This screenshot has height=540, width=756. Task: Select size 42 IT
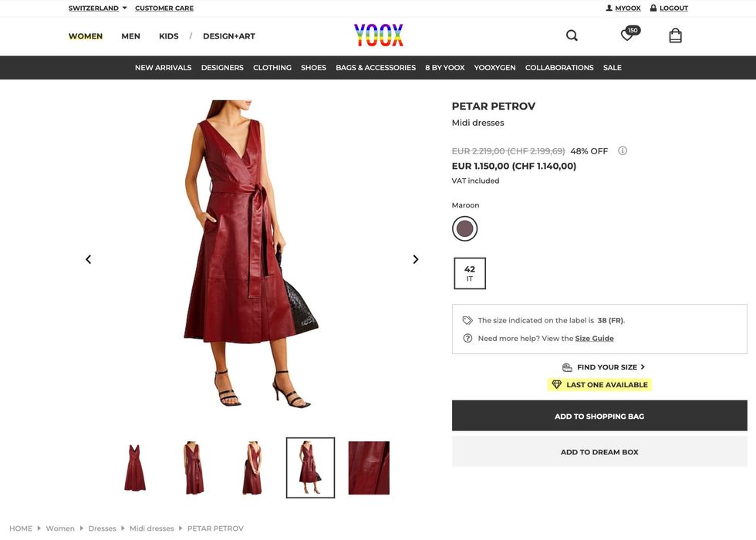click(x=470, y=273)
